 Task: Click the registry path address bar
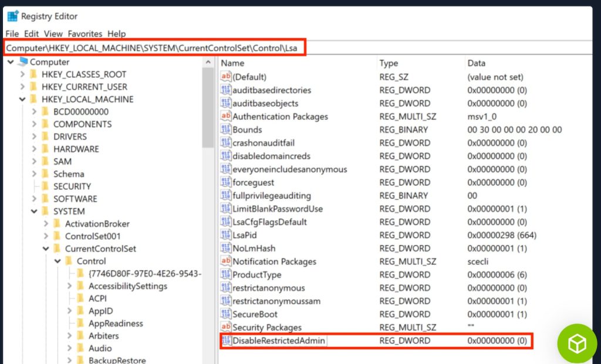299,48
